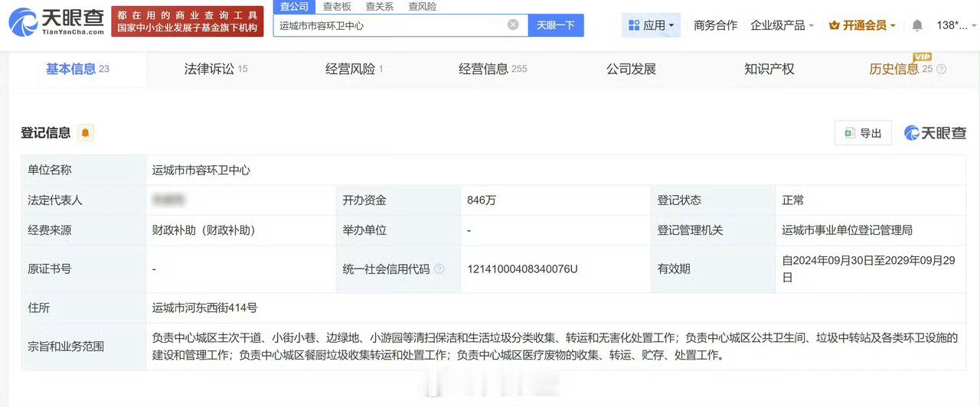This screenshot has width=980, height=407.
Task: Click the 天眼查 logo beside the export button
Action: point(935,133)
